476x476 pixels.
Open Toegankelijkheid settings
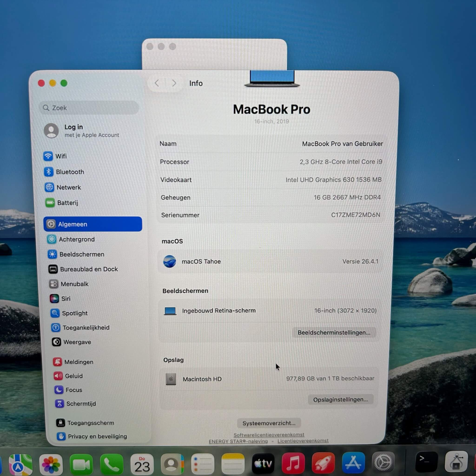pos(86,327)
